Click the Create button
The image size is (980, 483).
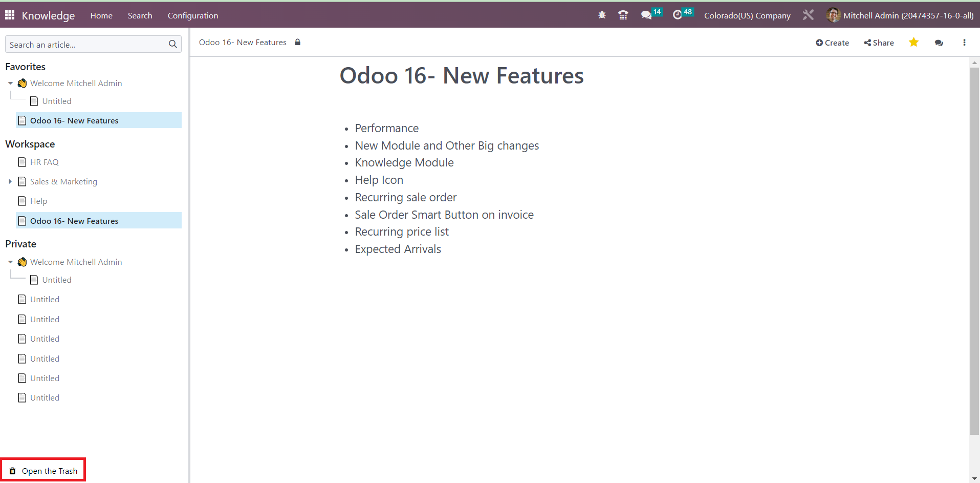[833, 43]
